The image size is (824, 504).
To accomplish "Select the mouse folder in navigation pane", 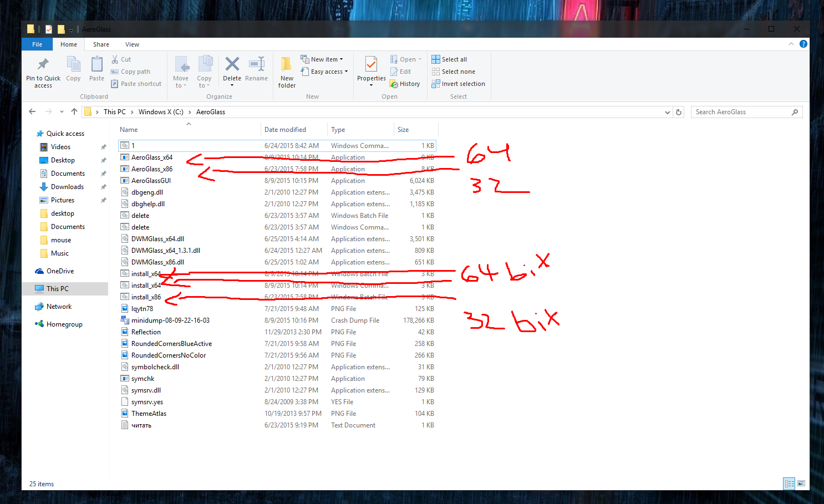I will tap(61, 240).
